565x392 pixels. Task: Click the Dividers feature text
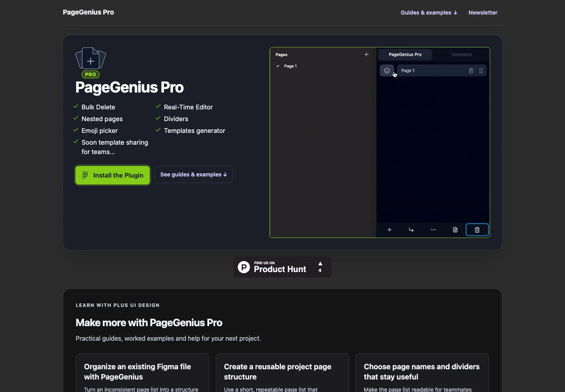click(176, 119)
